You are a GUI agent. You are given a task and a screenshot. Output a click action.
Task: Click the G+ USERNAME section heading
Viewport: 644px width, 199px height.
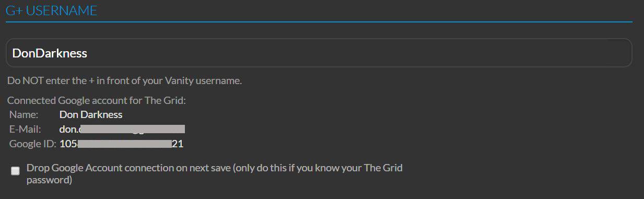[x=52, y=10]
